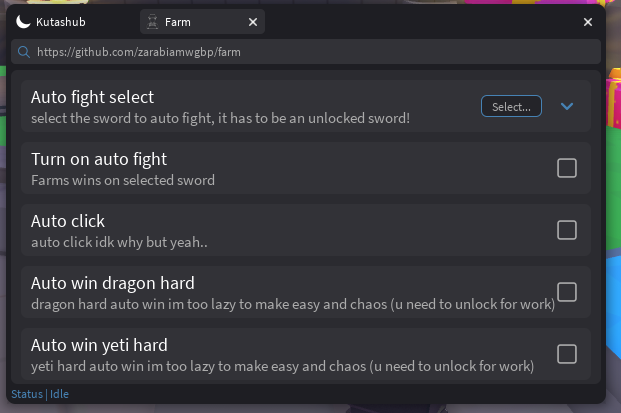This screenshot has height=413, width=621.
Task: Toggle the Auto click checkbox
Action: (567, 230)
